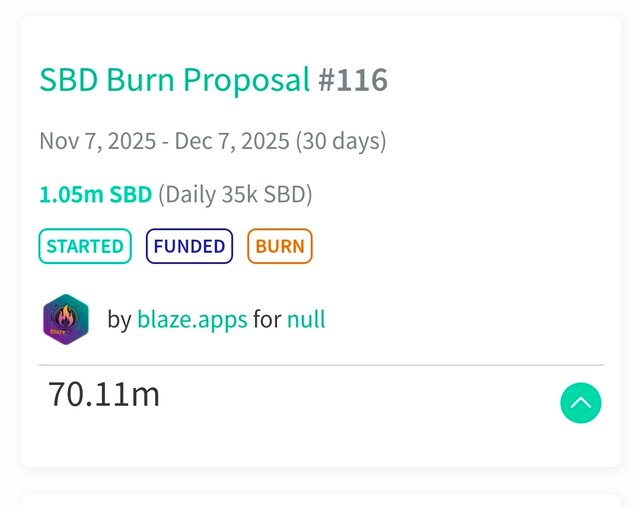Click the 70.11m total votes value

(x=104, y=394)
